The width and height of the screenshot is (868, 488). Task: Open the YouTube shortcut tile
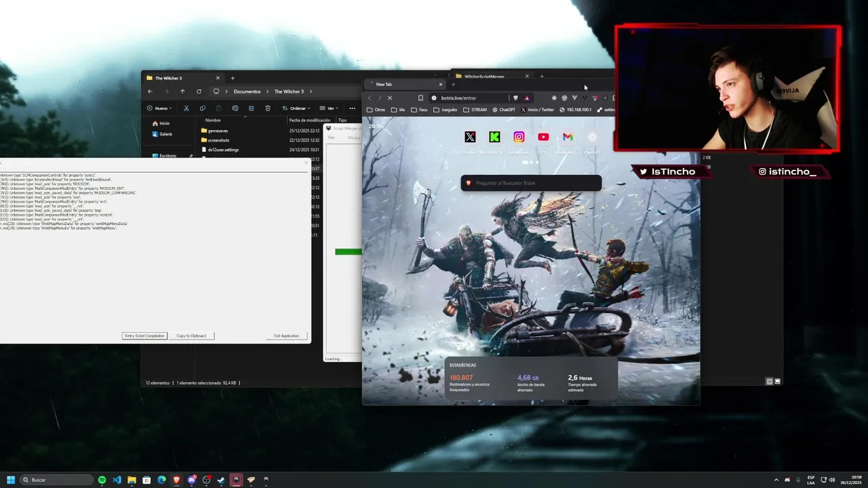click(x=543, y=137)
